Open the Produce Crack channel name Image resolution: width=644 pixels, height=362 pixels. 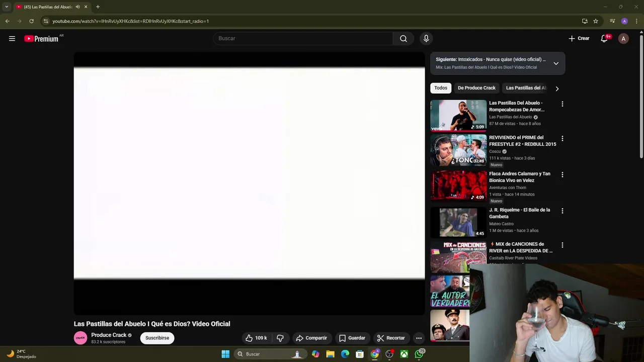[x=109, y=335]
